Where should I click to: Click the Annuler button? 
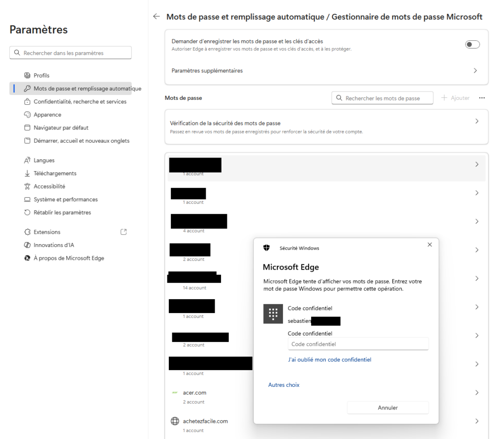pos(388,408)
